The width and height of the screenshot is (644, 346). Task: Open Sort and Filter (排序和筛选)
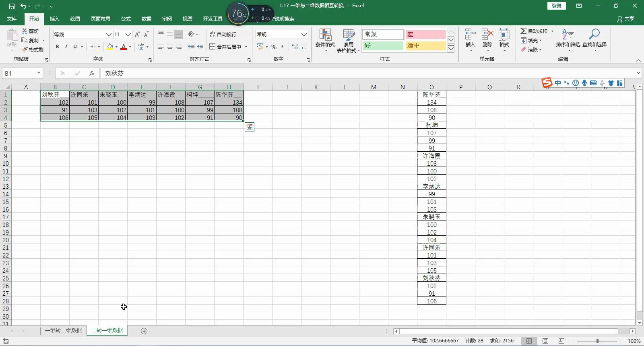tap(568, 39)
